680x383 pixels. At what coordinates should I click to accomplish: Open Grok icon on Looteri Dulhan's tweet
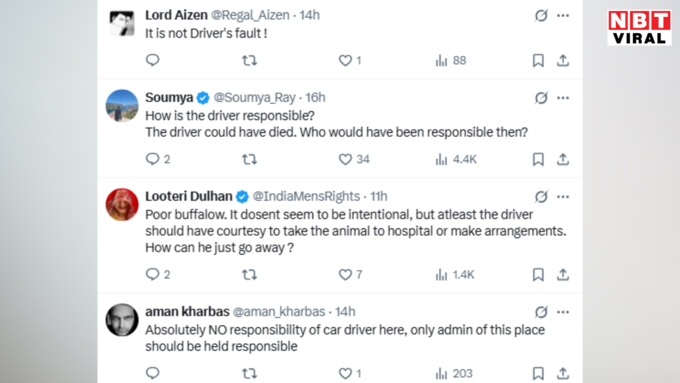[x=541, y=197]
